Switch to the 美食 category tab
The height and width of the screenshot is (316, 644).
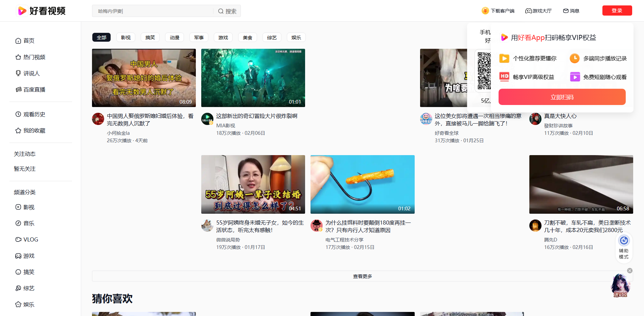tap(247, 37)
